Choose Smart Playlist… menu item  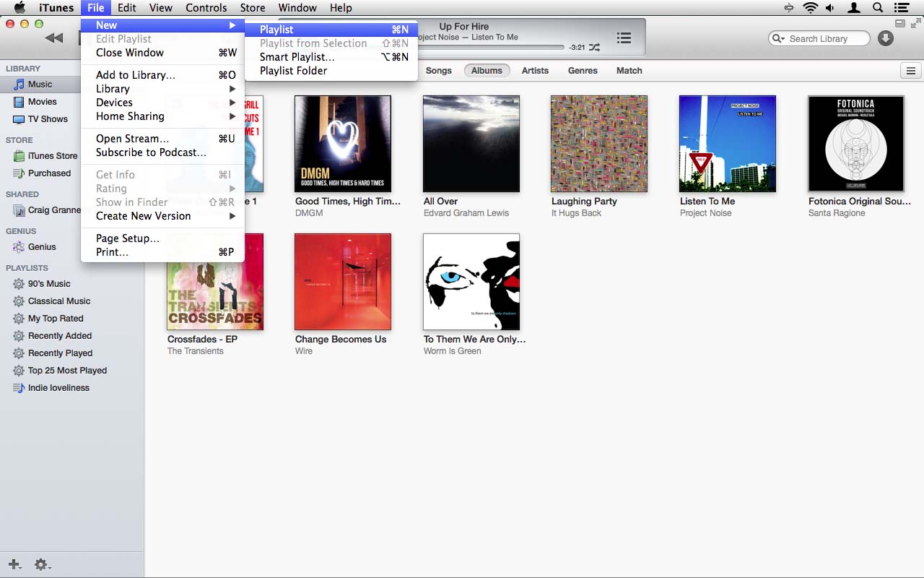(x=331, y=57)
